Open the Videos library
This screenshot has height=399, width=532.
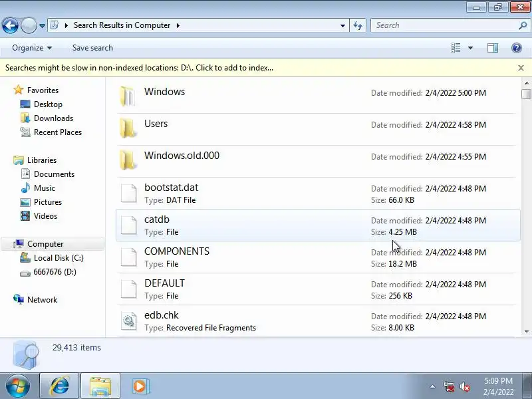click(45, 216)
